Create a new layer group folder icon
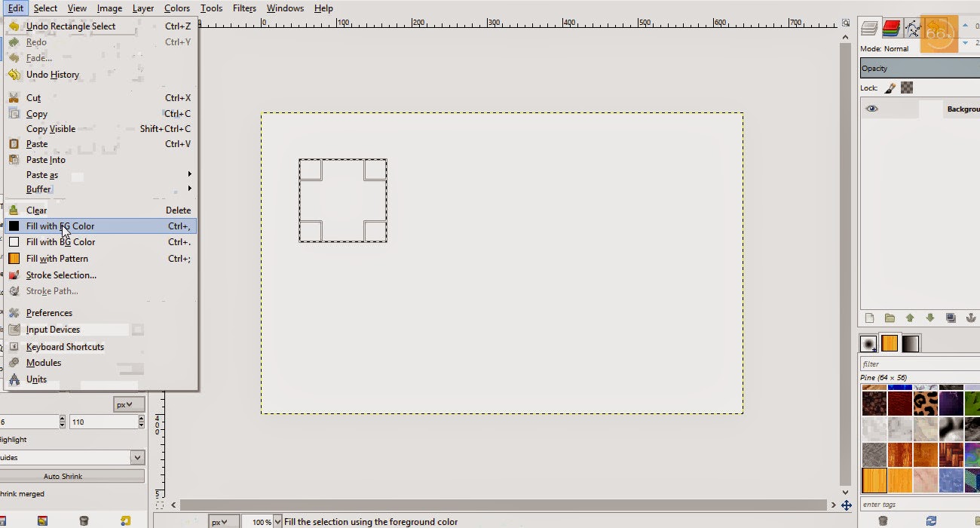This screenshot has width=980, height=528. click(x=890, y=318)
